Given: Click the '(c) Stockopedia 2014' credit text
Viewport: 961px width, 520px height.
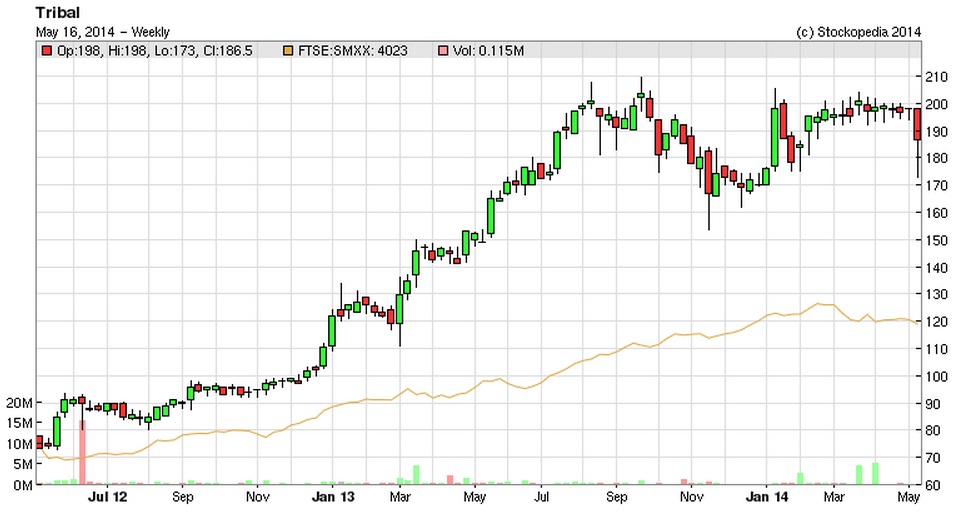Looking at the screenshot, I should point(858,32).
